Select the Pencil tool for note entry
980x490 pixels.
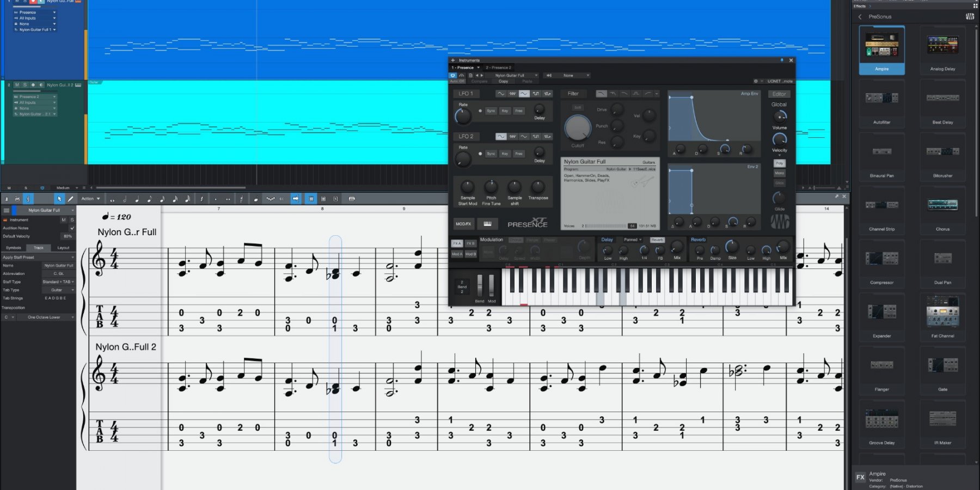pos(71,199)
